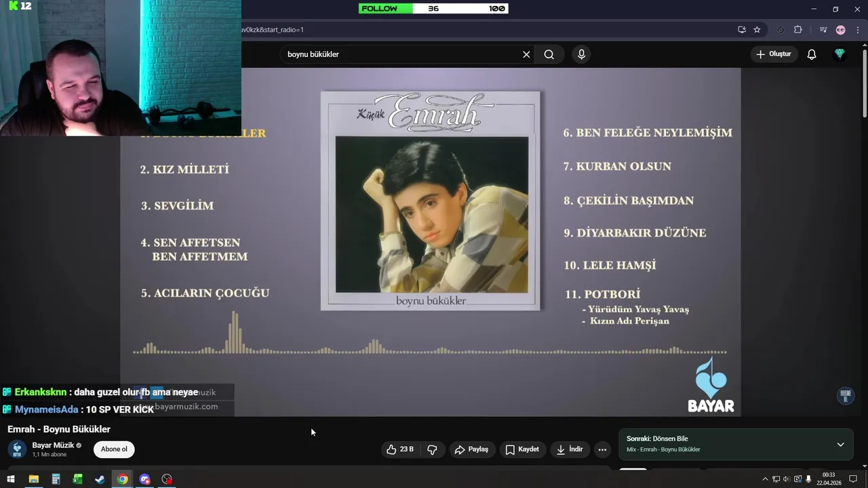Open Calculator from the taskbar

pos(56,479)
